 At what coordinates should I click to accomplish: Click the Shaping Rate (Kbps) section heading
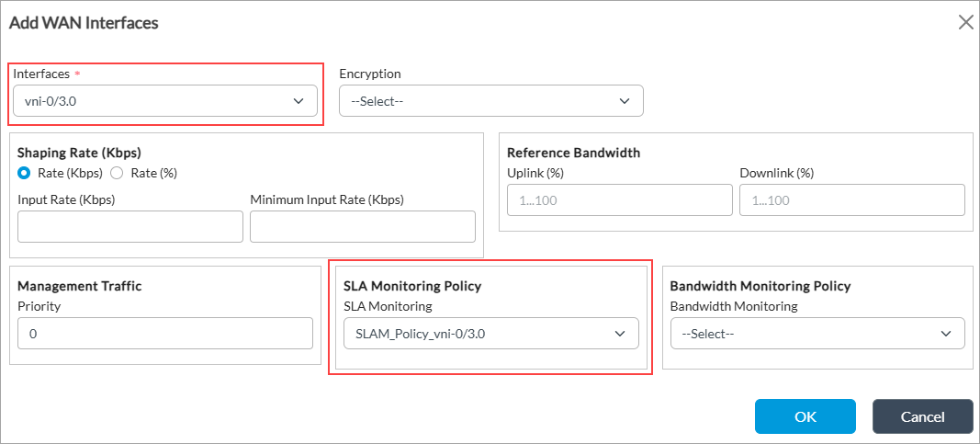(x=79, y=153)
